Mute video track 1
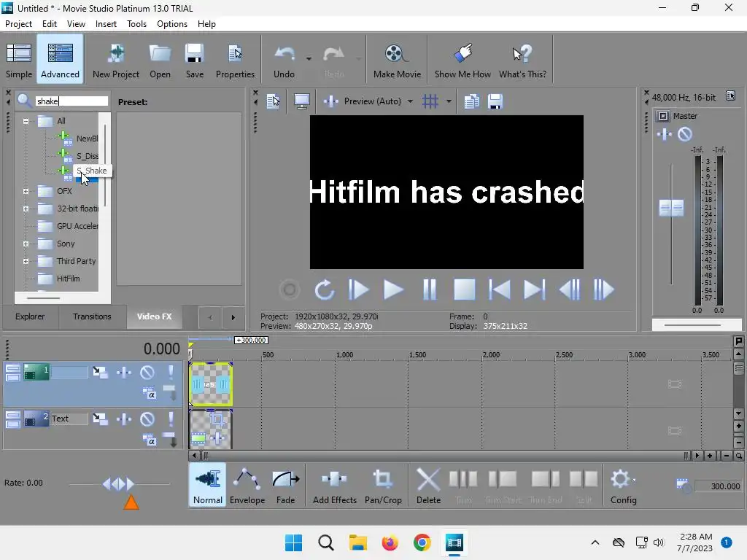This screenshot has width=747, height=560. 147,373
